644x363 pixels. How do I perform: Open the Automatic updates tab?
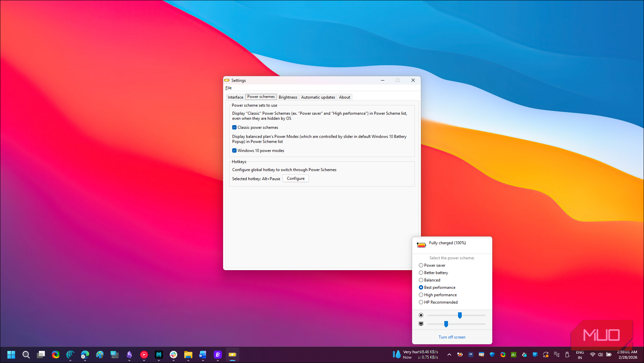(x=318, y=97)
